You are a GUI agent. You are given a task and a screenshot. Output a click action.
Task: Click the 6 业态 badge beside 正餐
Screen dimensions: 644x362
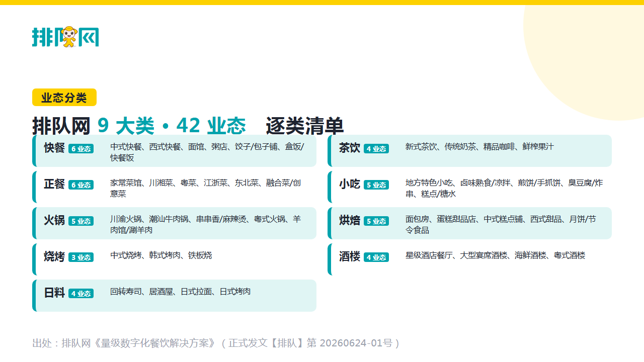pyautogui.click(x=81, y=185)
